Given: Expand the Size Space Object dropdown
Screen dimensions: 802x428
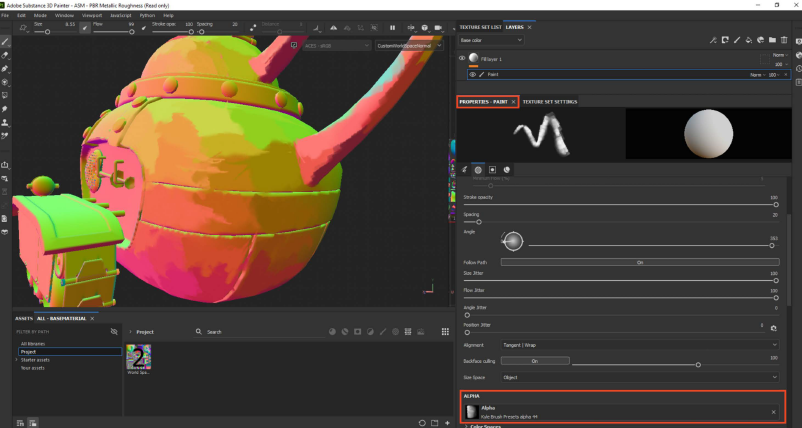Looking at the screenshot, I should [x=639, y=377].
